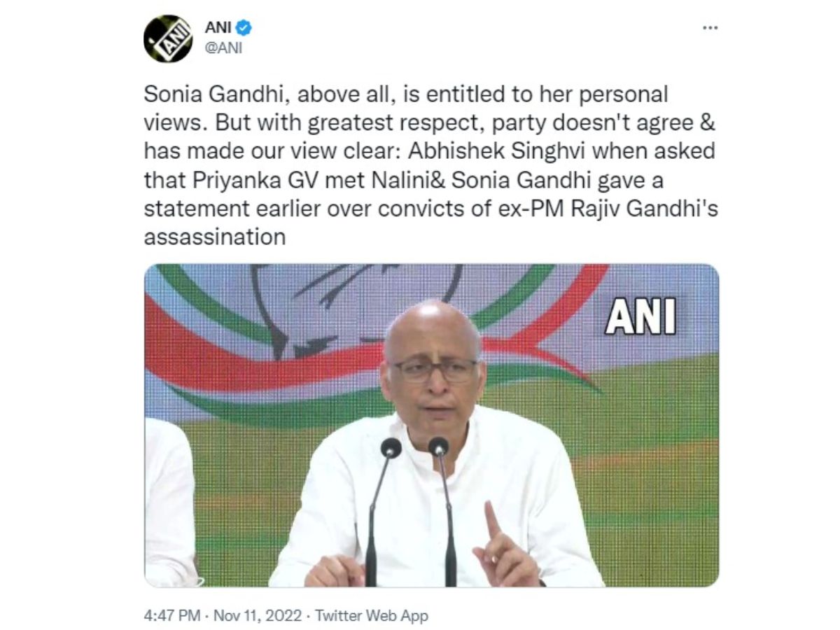Open the Twitter Web App source link
The image size is (840, 630).
pyautogui.click(x=372, y=616)
